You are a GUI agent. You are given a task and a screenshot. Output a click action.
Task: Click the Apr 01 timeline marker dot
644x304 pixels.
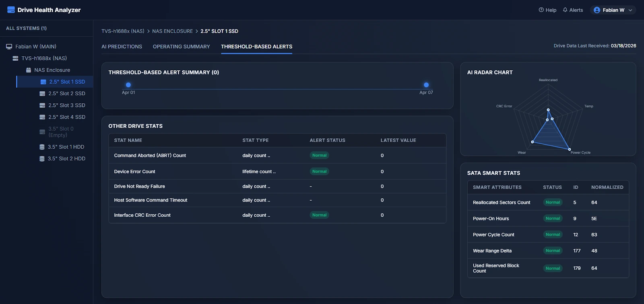point(128,85)
